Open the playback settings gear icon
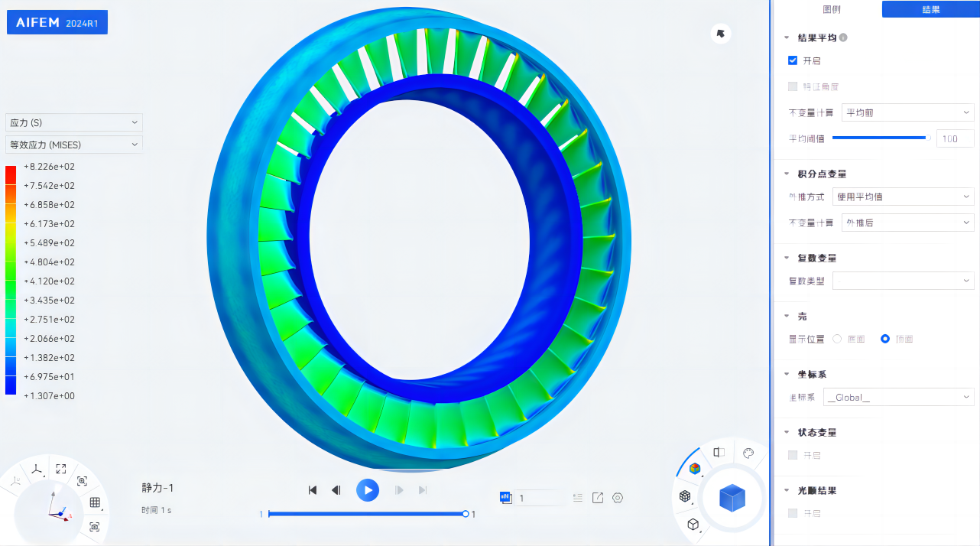Viewport: 980px width, 546px height. click(x=618, y=498)
